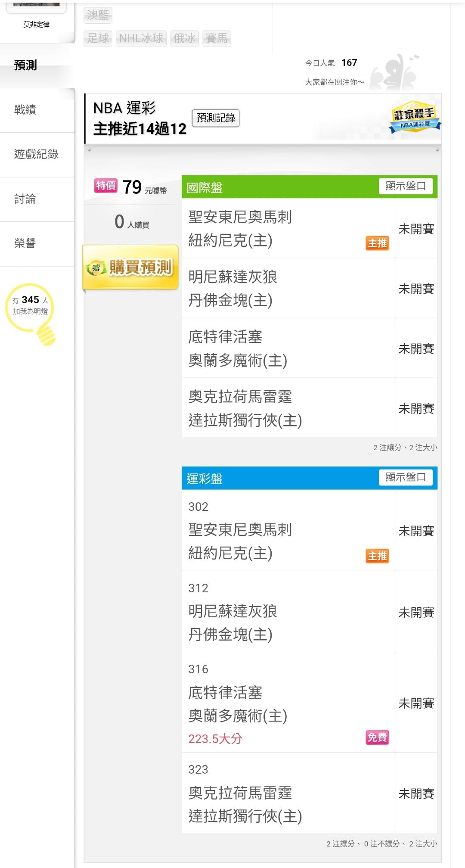Open the 預測 sidebar tab
The width and height of the screenshot is (465, 868).
tap(26, 65)
